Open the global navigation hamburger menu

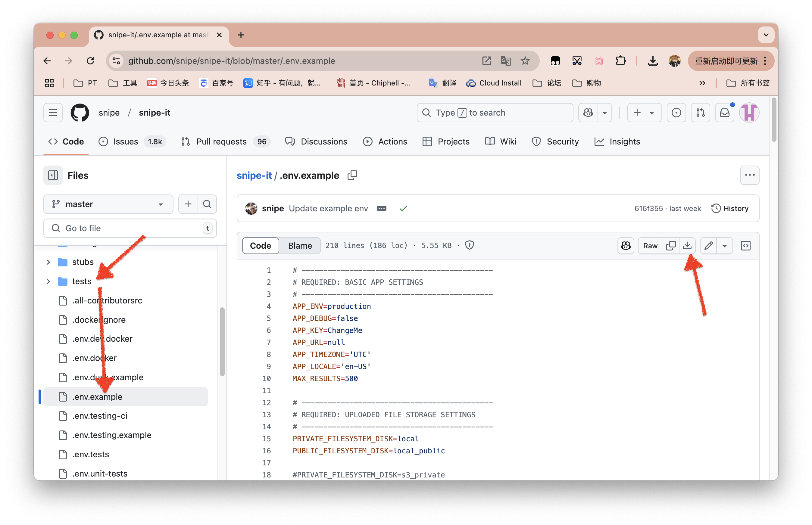click(53, 113)
